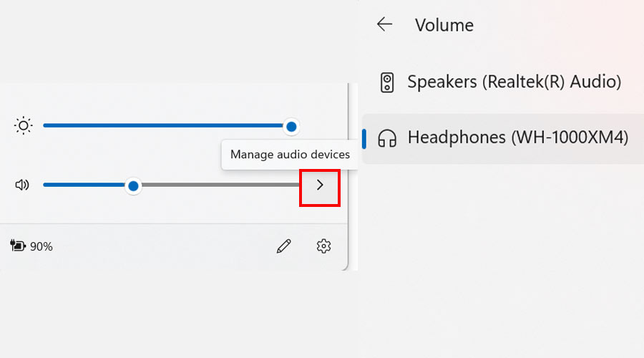Image resolution: width=644 pixels, height=358 pixels.
Task: Go back using the Volume back arrow
Action: 384,24
